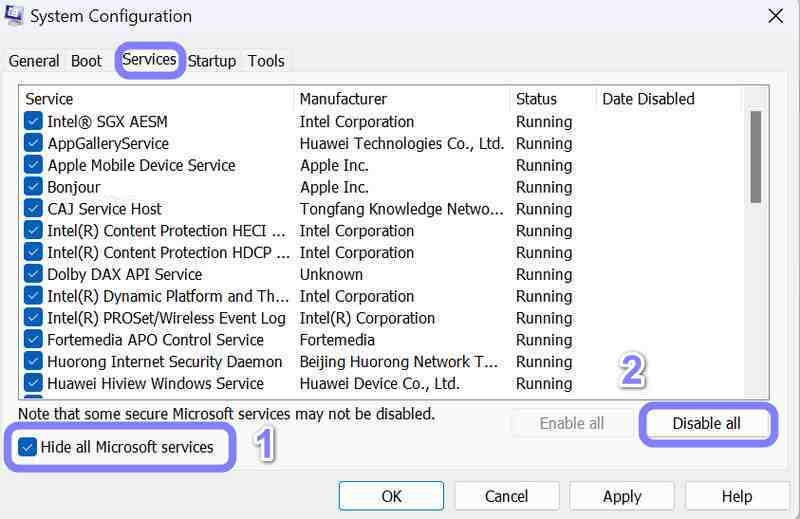Disable the Bonjour service checkbox
The image size is (800, 519).
point(33,187)
